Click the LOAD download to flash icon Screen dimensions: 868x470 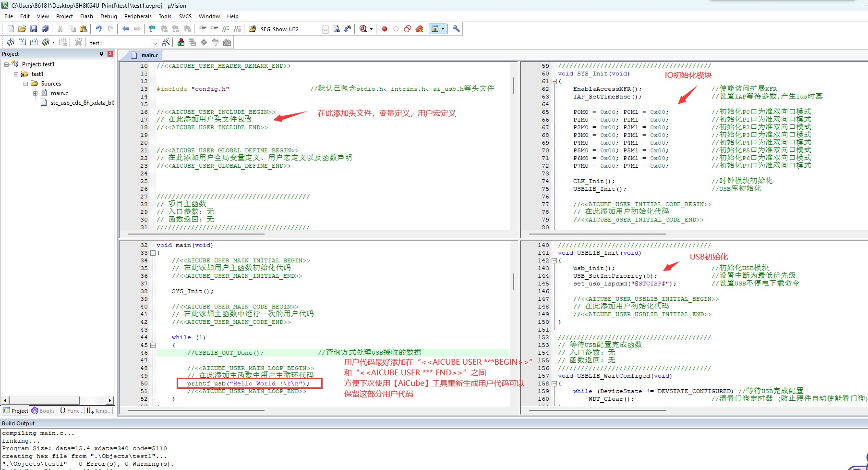pos(78,42)
